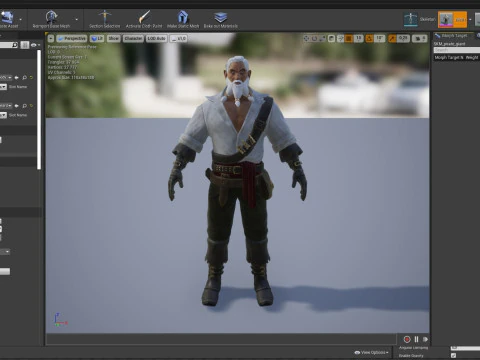Browse to first material slot asset in content browser

(24, 77)
